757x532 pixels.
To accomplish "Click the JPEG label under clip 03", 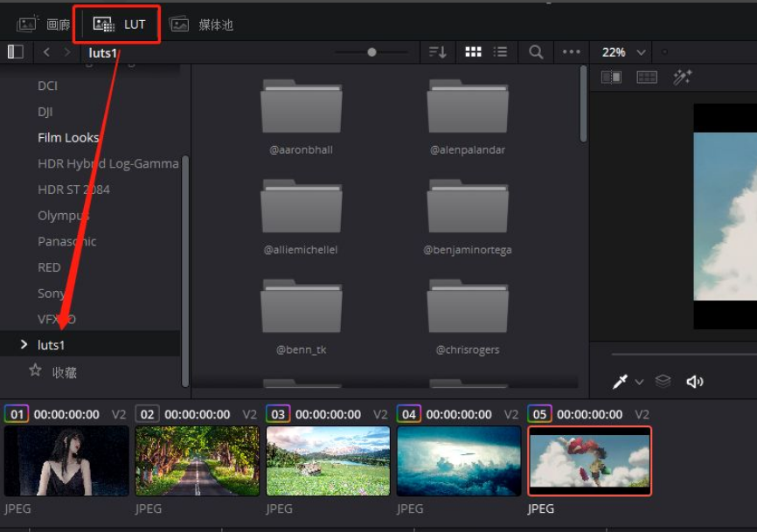I will 279,508.
